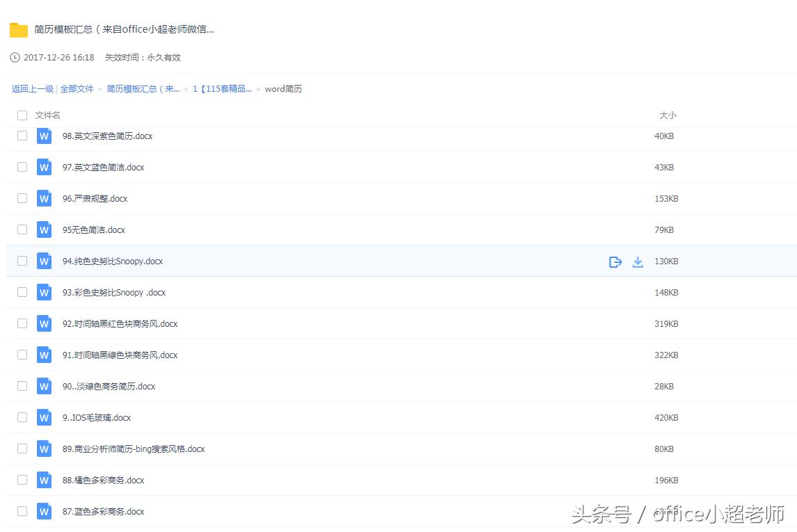This screenshot has width=797, height=532.
Task: Click the 文件名 column header
Action: pyautogui.click(x=47, y=115)
